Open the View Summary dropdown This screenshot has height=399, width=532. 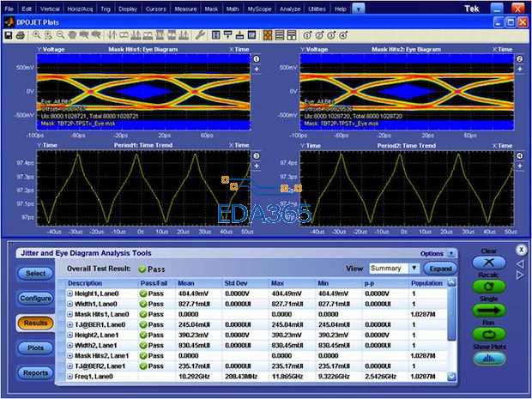(414, 269)
